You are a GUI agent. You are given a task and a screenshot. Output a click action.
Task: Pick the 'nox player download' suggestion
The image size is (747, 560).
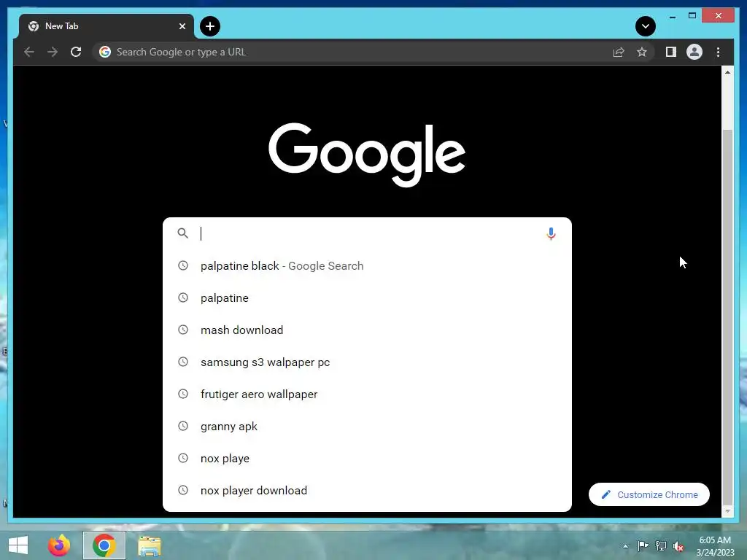pyautogui.click(x=367, y=491)
